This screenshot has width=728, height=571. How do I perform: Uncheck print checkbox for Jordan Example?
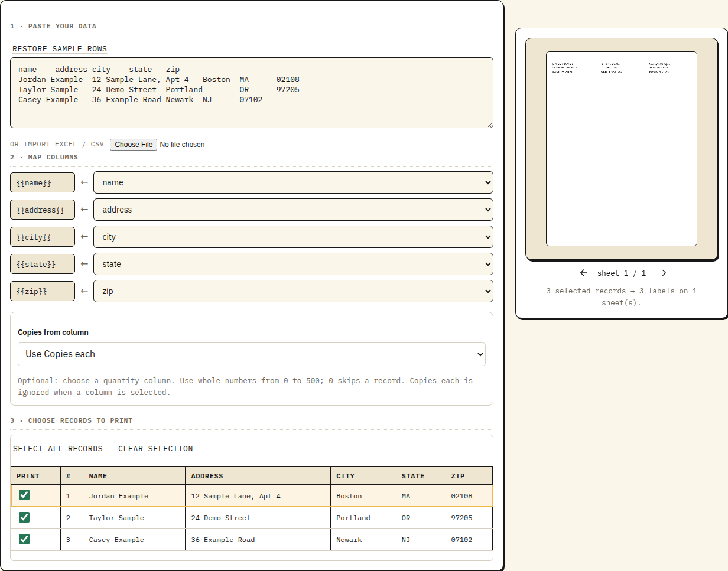24,495
